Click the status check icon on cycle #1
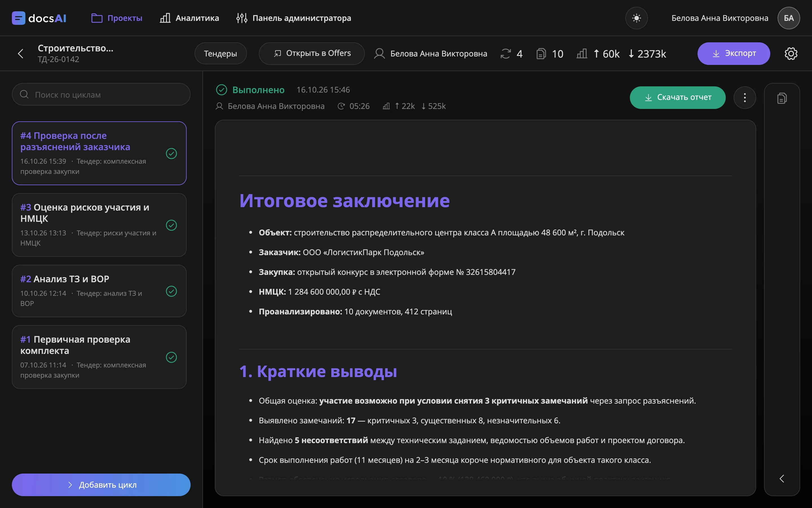Image resolution: width=812 pixels, height=508 pixels. point(171,357)
